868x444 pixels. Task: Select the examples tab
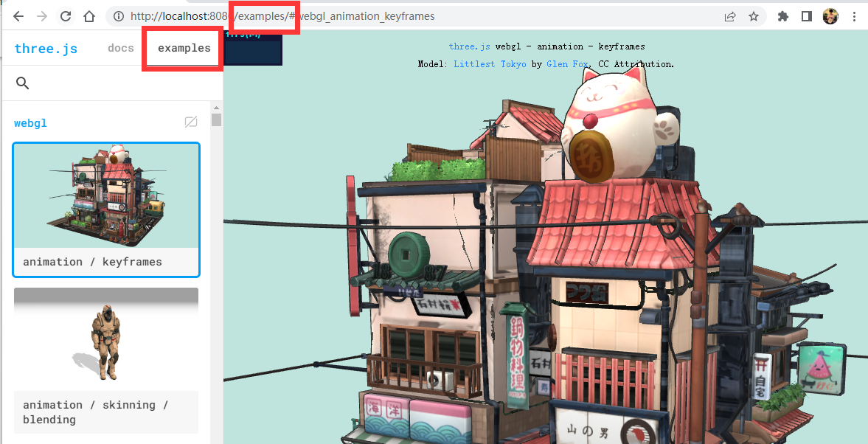184,48
